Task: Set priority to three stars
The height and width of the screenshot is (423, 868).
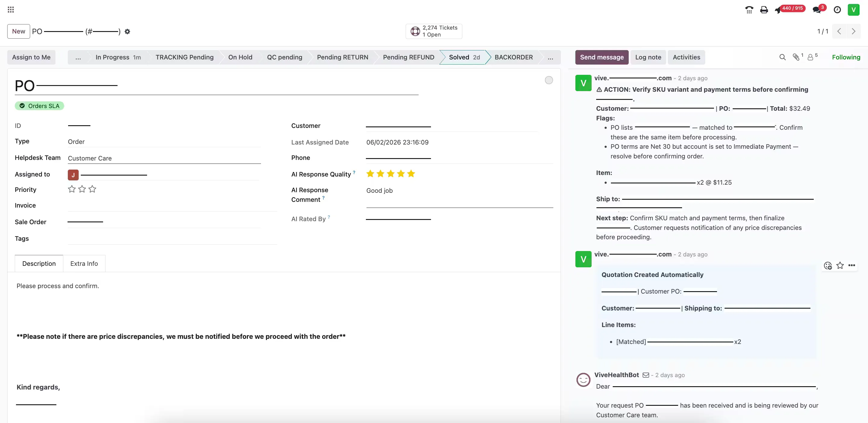Action: [x=92, y=189]
